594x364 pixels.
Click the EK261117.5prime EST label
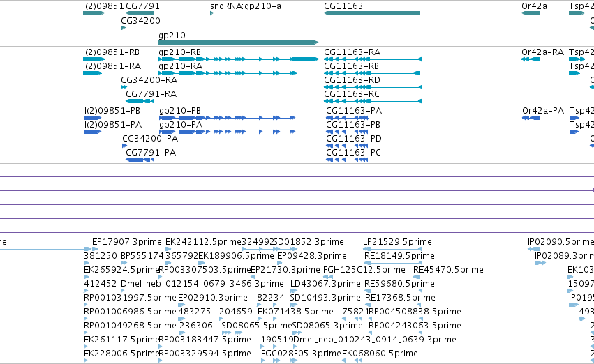click(121, 340)
